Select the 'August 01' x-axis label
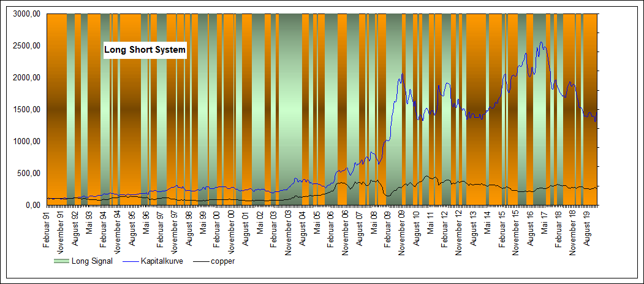The image size is (644, 284). pos(245,229)
